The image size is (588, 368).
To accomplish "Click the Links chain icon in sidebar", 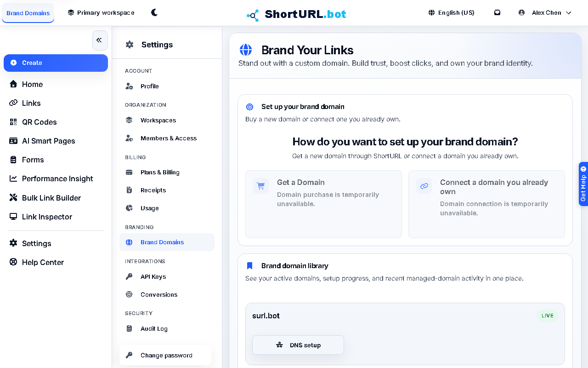I will click(x=13, y=103).
